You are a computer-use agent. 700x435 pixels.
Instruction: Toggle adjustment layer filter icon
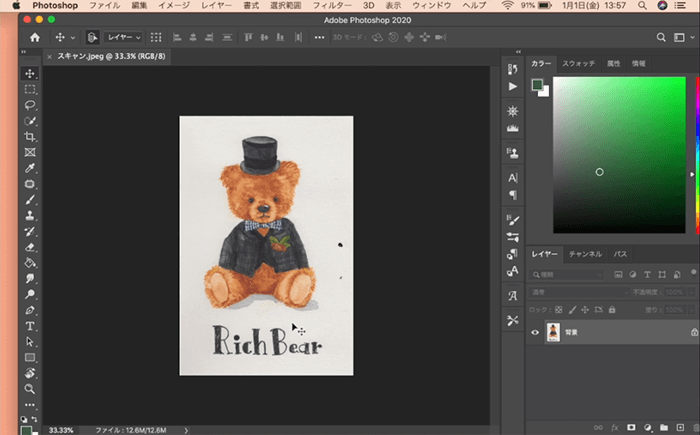[x=633, y=275]
